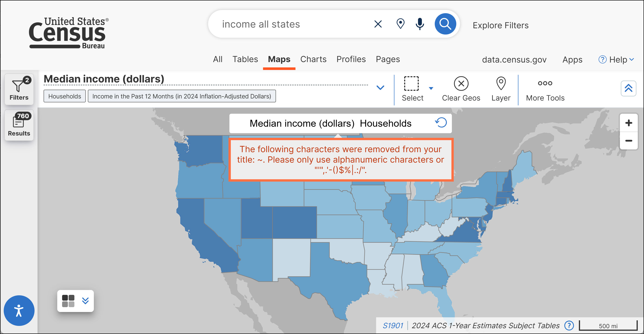Expand the Median income variable dropdown chevron
The image size is (644, 334).
coord(380,88)
